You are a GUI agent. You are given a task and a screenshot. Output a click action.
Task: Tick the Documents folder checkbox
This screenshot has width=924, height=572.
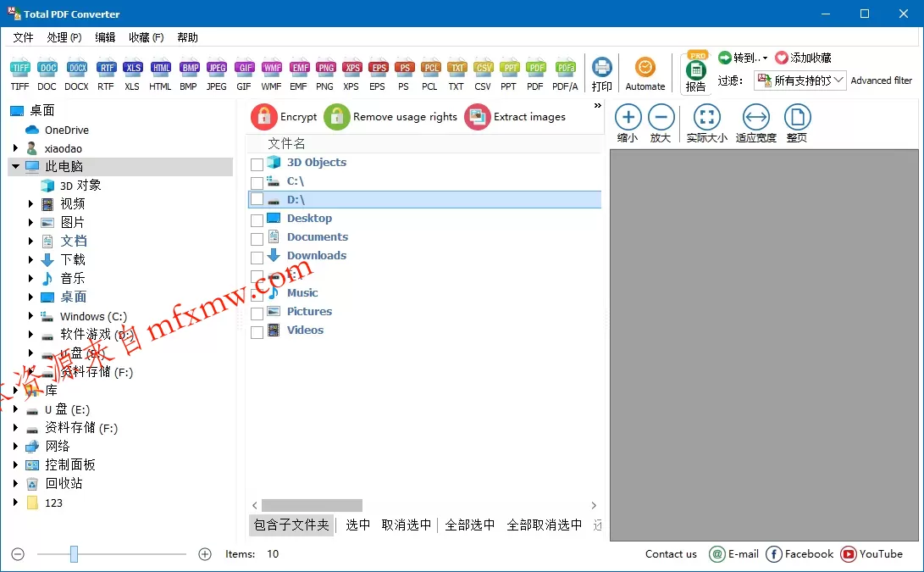click(257, 239)
